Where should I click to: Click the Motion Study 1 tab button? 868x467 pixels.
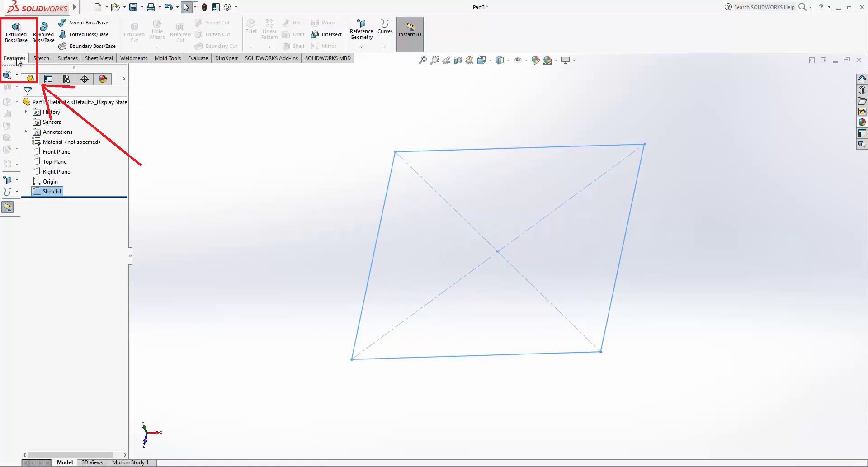coord(130,462)
